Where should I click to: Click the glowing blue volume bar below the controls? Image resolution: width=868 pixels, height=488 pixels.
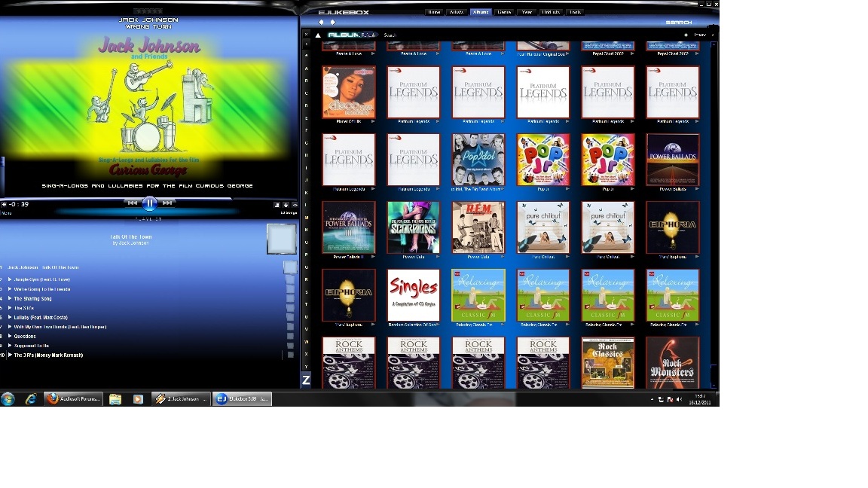(149, 212)
